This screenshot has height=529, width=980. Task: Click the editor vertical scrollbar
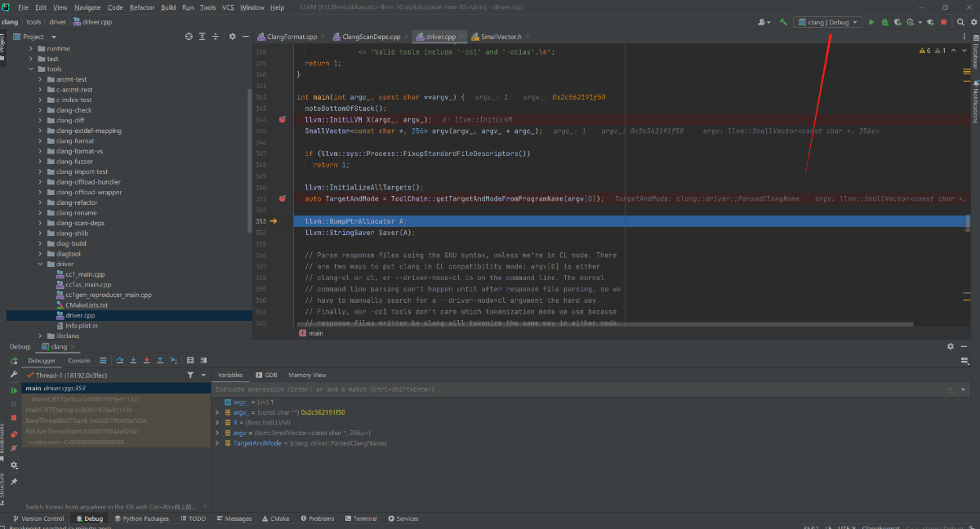(968, 222)
